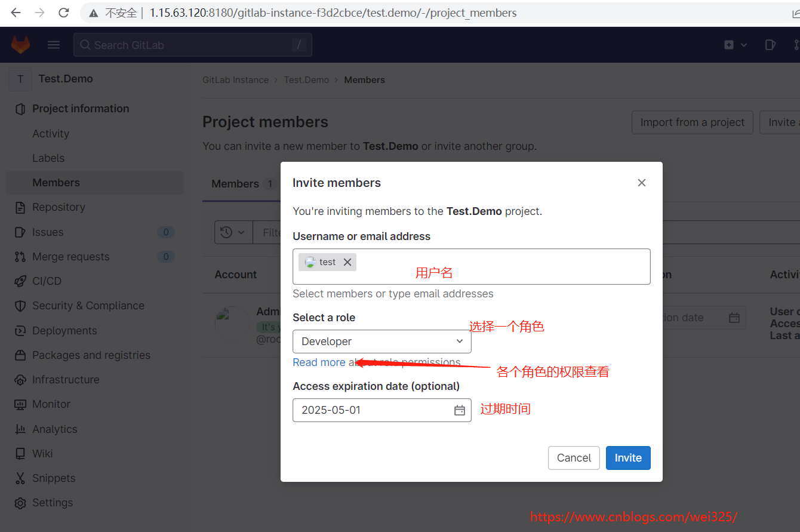This screenshot has width=800, height=532.
Task: Open calendar icon in Admin's expiration field
Action: pos(734,318)
